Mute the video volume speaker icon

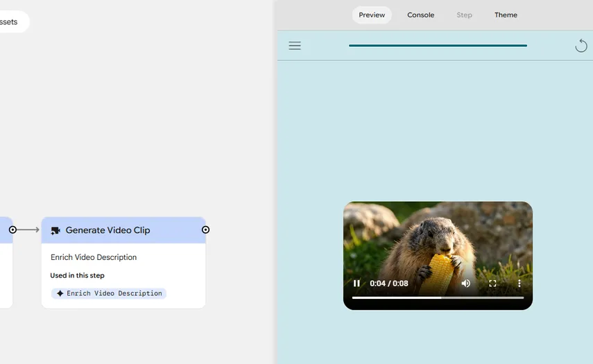[465, 283]
